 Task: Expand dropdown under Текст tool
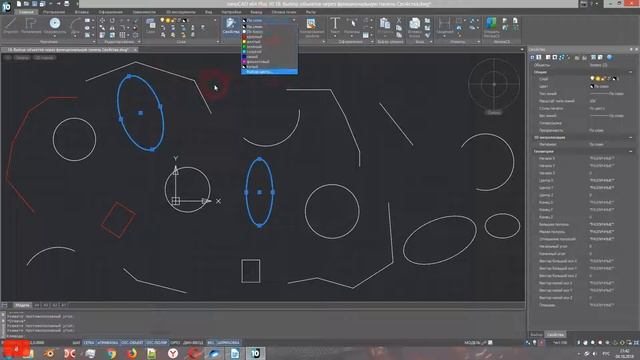pos(335,36)
